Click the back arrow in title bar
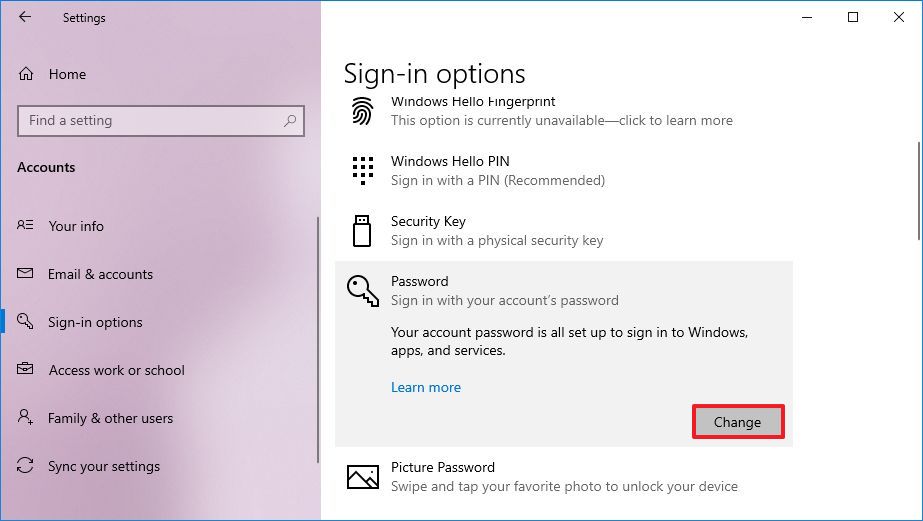The width and height of the screenshot is (923, 521). click(25, 17)
